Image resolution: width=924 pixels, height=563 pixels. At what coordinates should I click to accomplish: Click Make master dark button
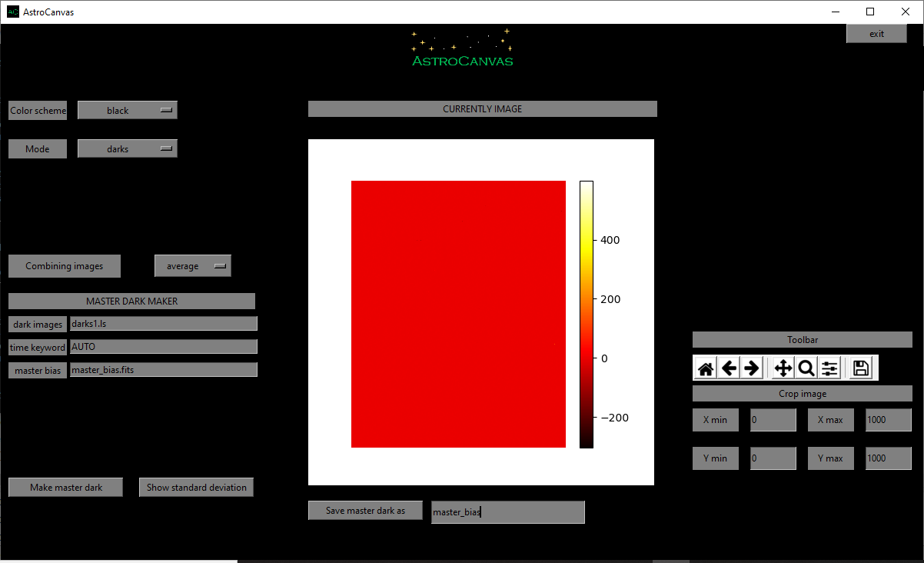pyautogui.click(x=66, y=487)
